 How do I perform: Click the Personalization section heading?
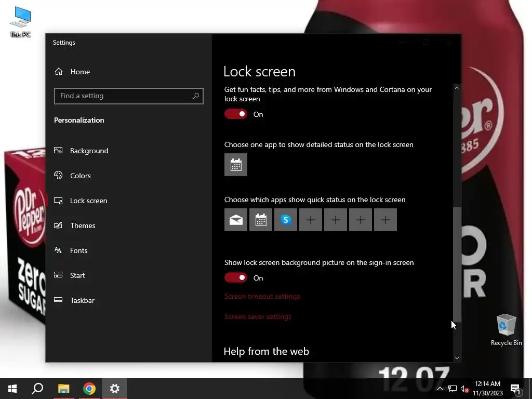(79, 120)
